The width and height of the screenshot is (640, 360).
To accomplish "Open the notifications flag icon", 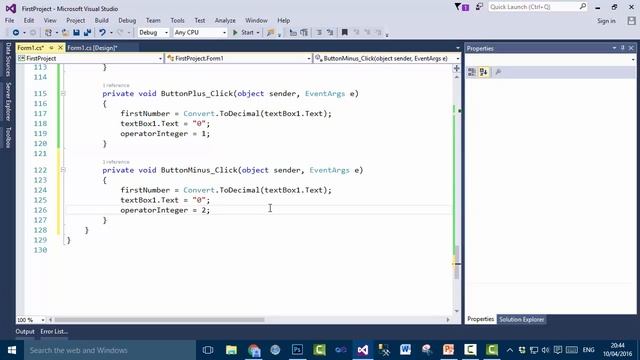I will click(x=462, y=7).
